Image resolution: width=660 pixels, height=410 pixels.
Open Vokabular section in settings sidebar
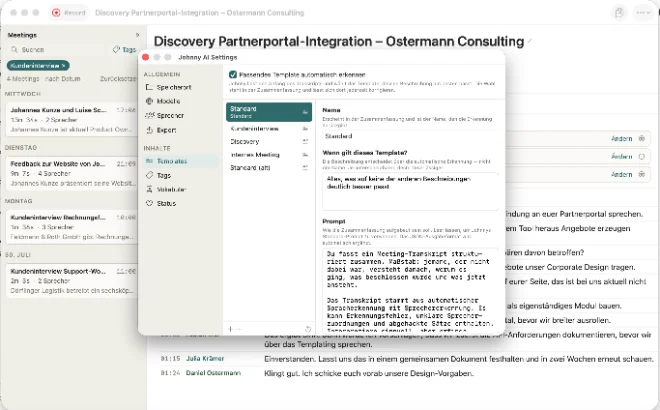click(x=181, y=189)
